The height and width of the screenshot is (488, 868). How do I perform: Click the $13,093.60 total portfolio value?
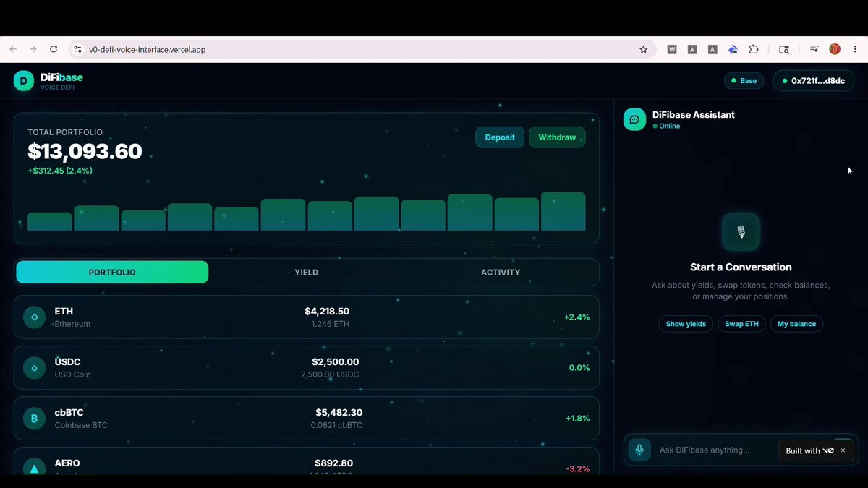[85, 151]
